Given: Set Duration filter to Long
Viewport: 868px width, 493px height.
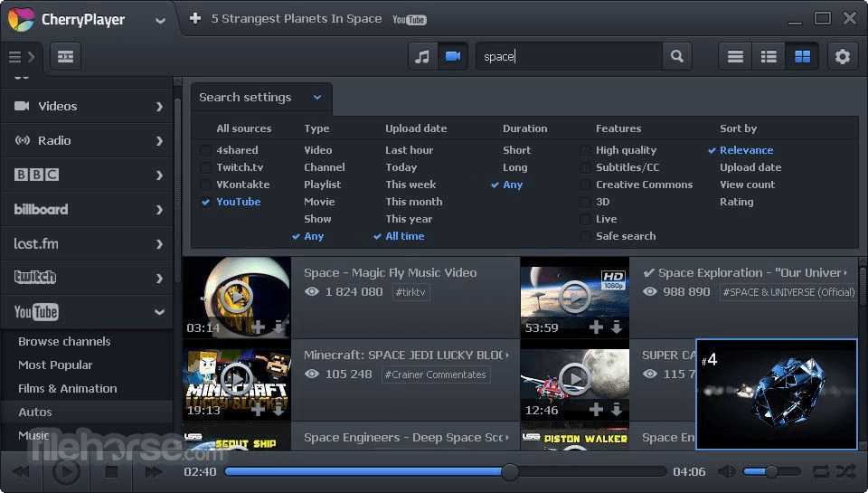Looking at the screenshot, I should click(514, 167).
